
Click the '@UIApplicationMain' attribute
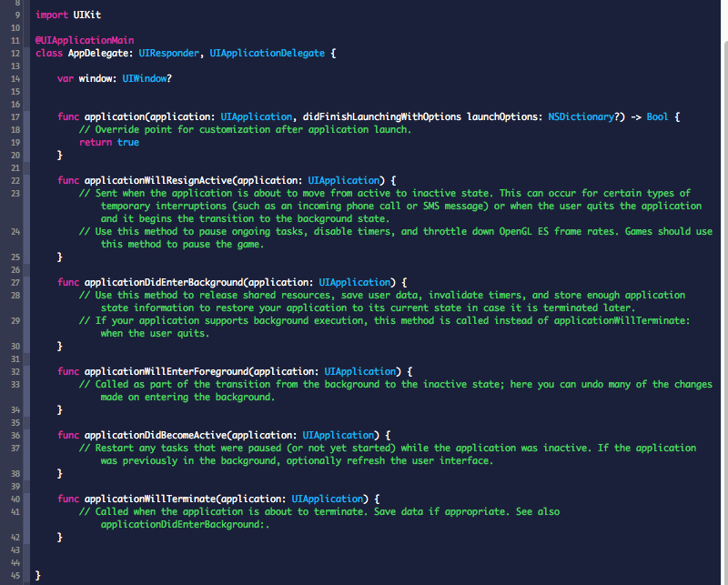85,40
